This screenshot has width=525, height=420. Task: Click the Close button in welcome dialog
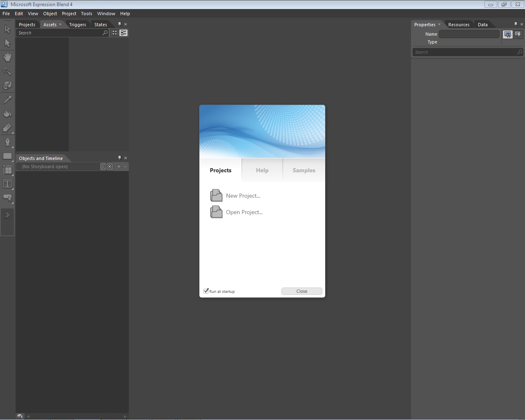coord(302,291)
